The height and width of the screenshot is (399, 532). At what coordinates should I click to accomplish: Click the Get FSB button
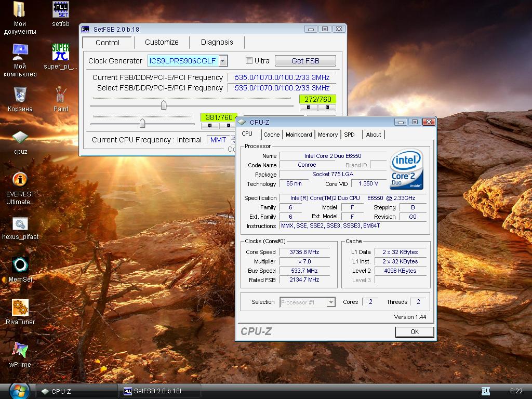click(x=305, y=61)
